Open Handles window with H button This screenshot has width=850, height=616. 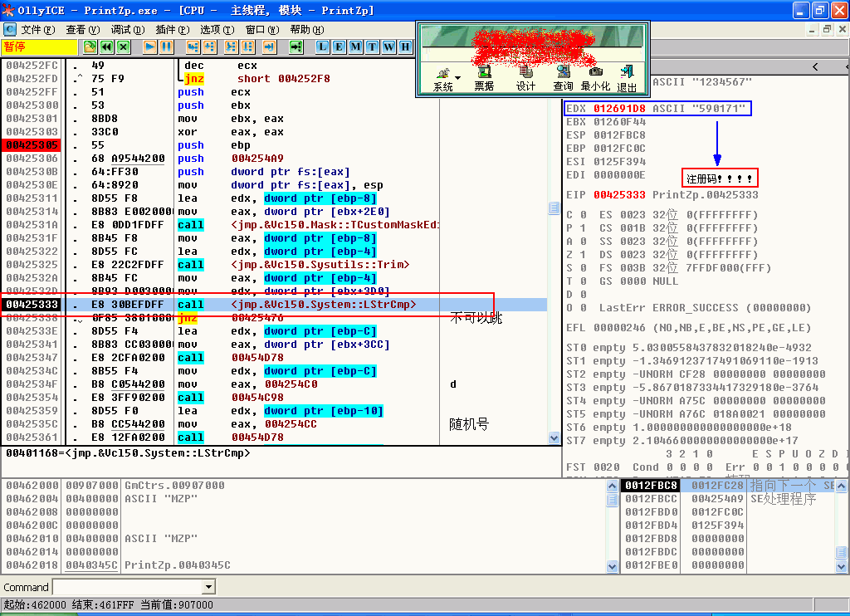point(405,47)
